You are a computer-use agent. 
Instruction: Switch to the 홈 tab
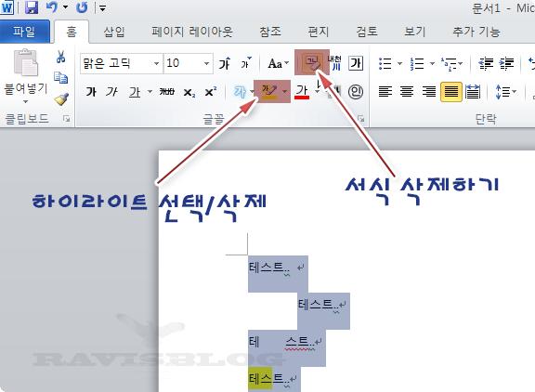click(x=72, y=33)
